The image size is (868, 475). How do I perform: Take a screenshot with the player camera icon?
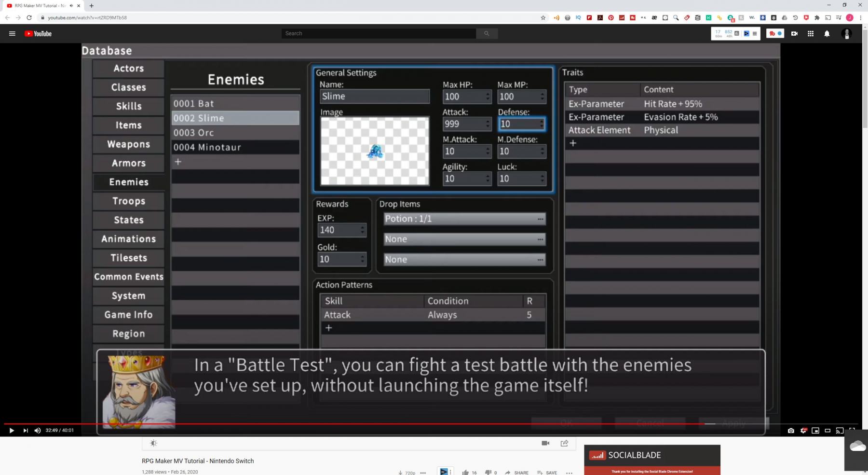pyautogui.click(x=791, y=431)
